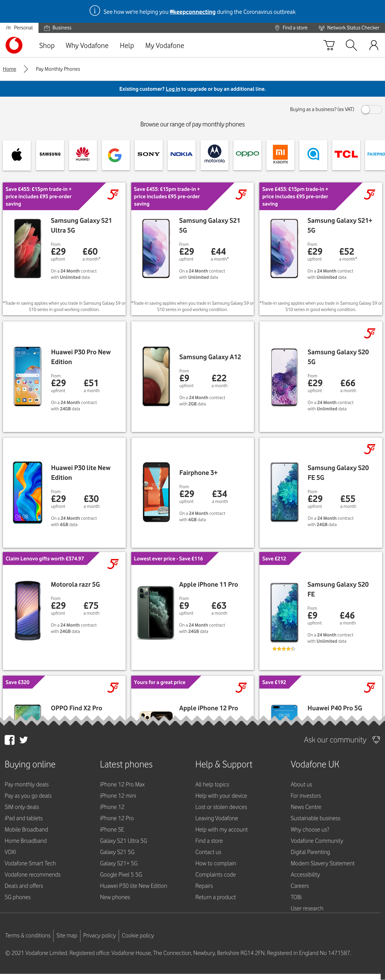The height and width of the screenshot is (980, 385).
Task: Open the Facebook icon in footer
Action: tap(9, 740)
